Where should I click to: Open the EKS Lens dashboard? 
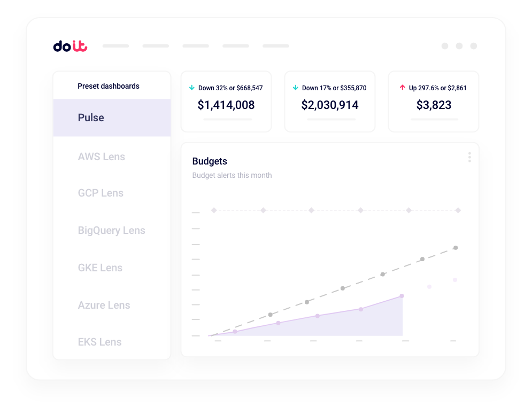pos(99,342)
